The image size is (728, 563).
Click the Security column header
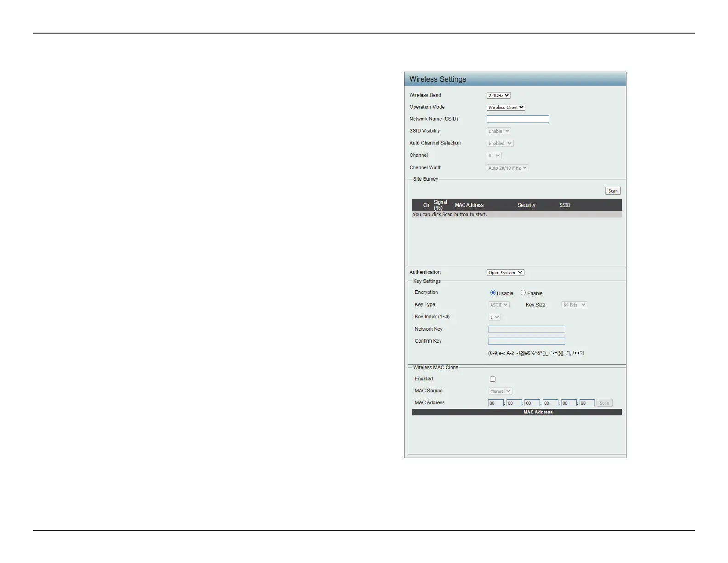click(527, 206)
